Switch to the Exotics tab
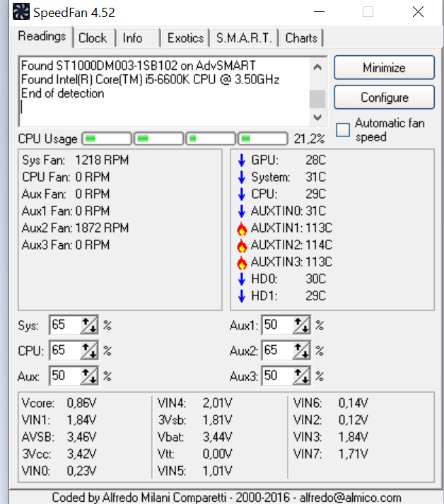 point(185,38)
